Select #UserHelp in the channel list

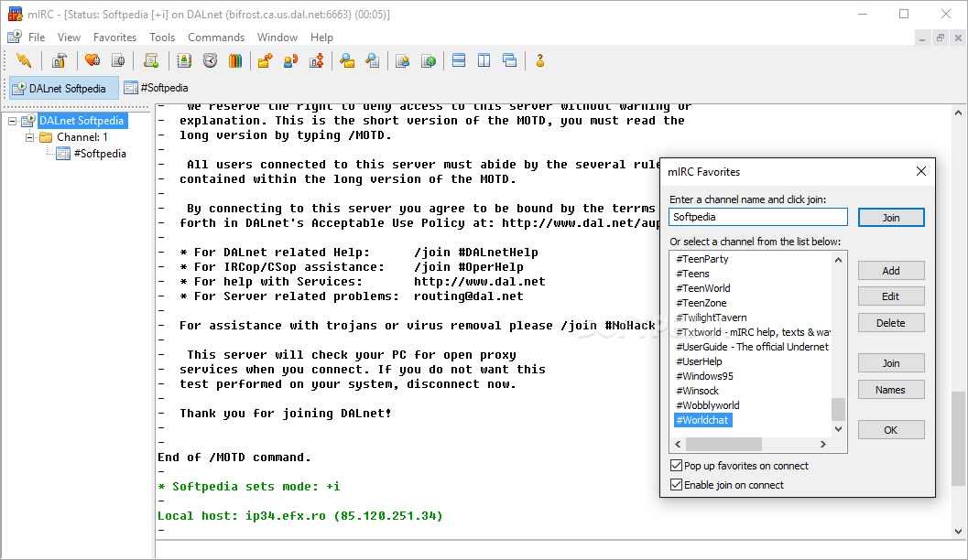pos(699,361)
